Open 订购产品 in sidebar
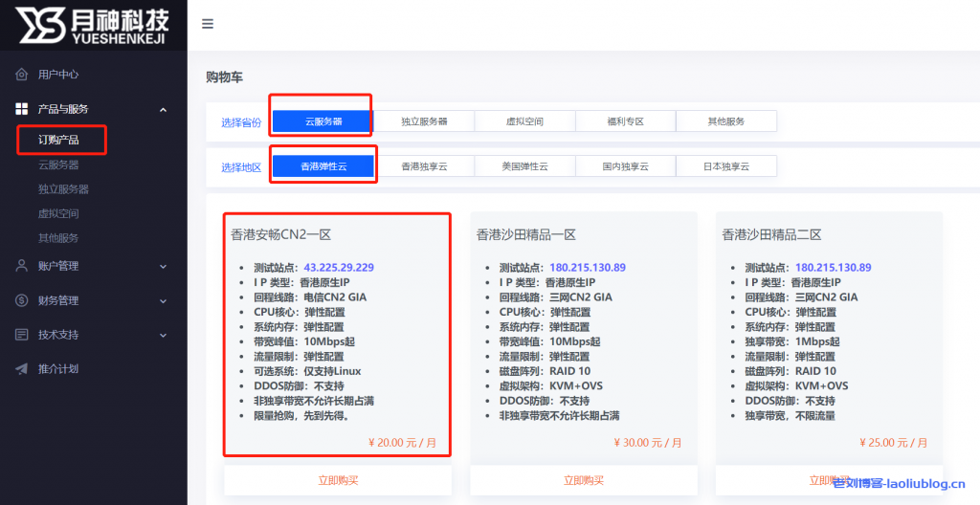The width and height of the screenshot is (980, 505). [x=58, y=141]
